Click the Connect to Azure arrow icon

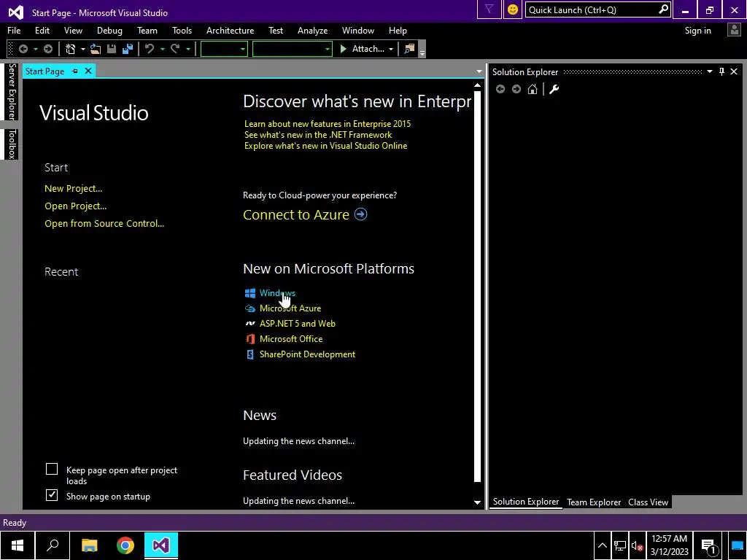361,214
